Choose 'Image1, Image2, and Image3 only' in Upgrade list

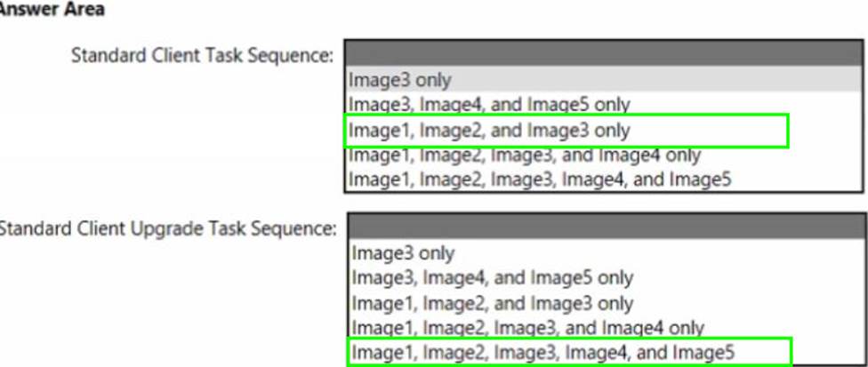(492, 303)
